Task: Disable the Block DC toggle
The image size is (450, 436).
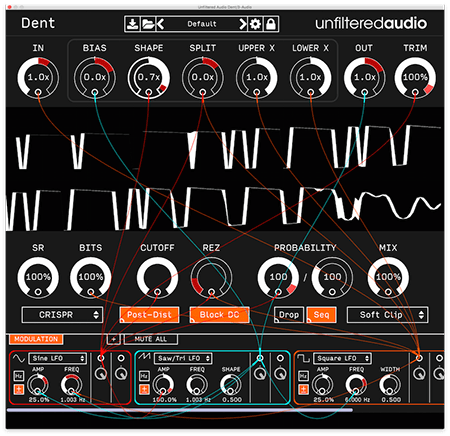Action: (x=219, y=315)
